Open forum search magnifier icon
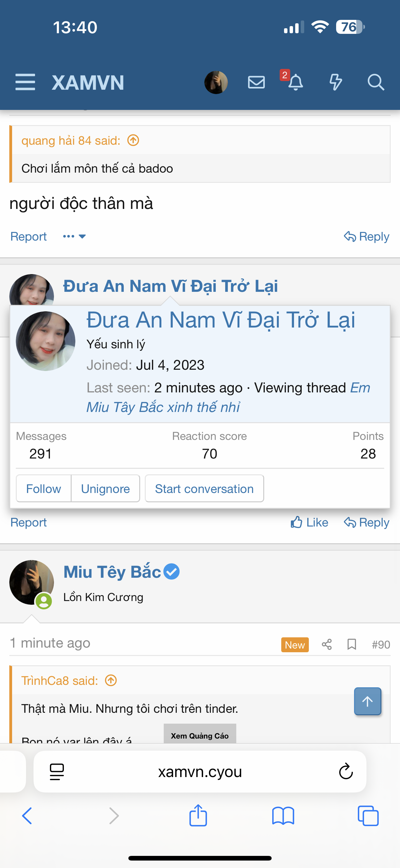Screen dimensions: 400x868 376,82
